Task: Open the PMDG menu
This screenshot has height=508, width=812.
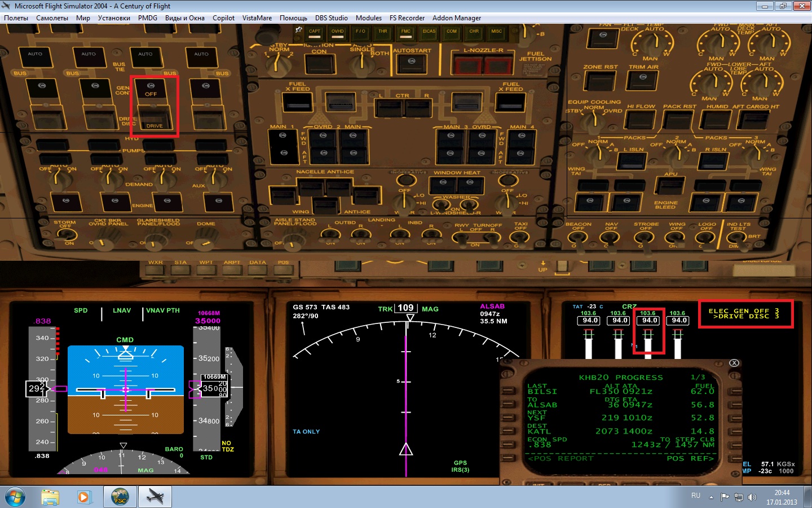Action: (148, 18)
